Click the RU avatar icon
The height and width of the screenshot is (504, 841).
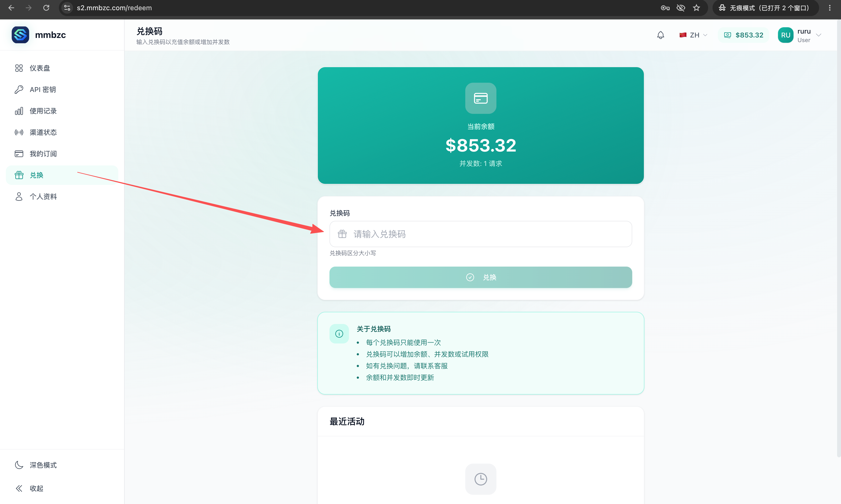point(785,35)
